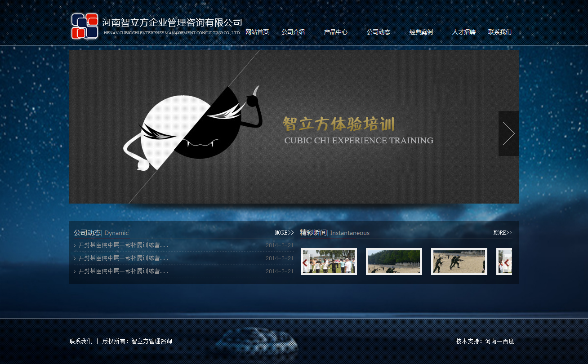The image size is (588, 364).
Task: Click 河南一百度 tech support link
Action: (x=500, y=341)
